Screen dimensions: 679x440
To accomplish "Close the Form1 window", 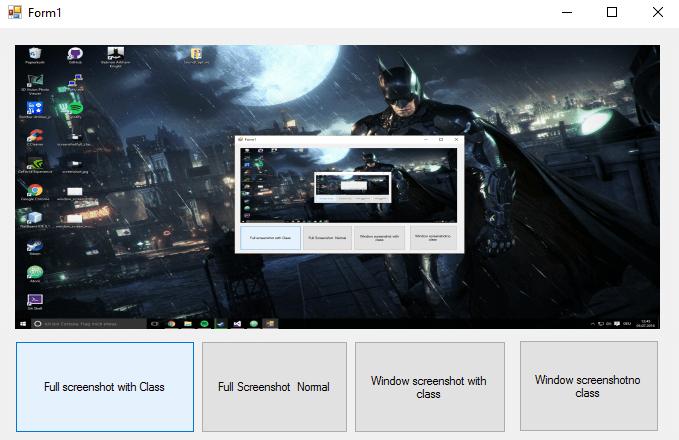I will tap(658, 12).
